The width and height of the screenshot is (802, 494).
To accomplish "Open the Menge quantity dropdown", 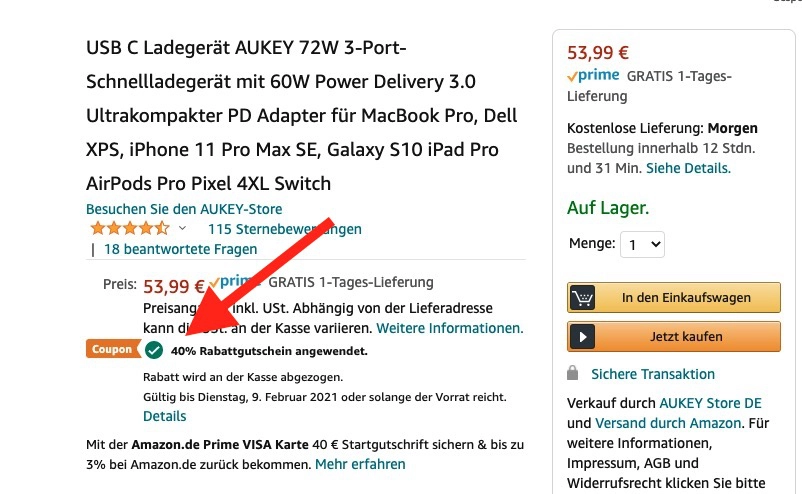I will 642,244.
